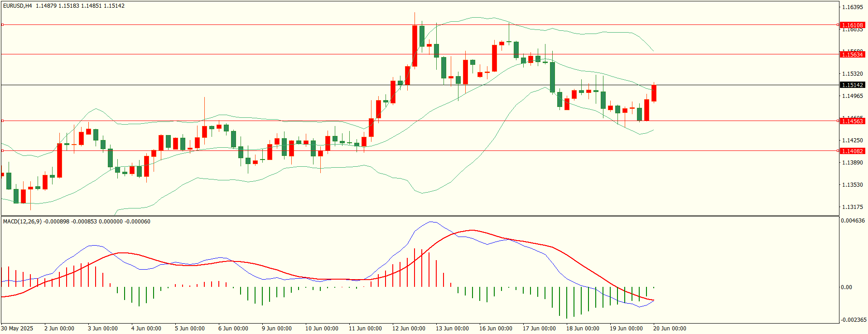The width and height of the screenshot is (868, 334).
Task: Click the 1.13530 price scale value
Action: click(852, 185)
